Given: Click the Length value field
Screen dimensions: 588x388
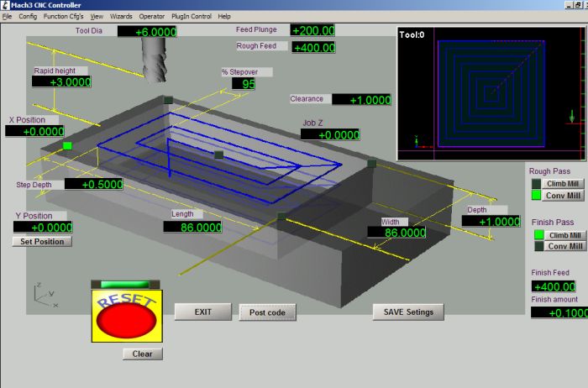Looking at the screenshot, I should point(192,228).
